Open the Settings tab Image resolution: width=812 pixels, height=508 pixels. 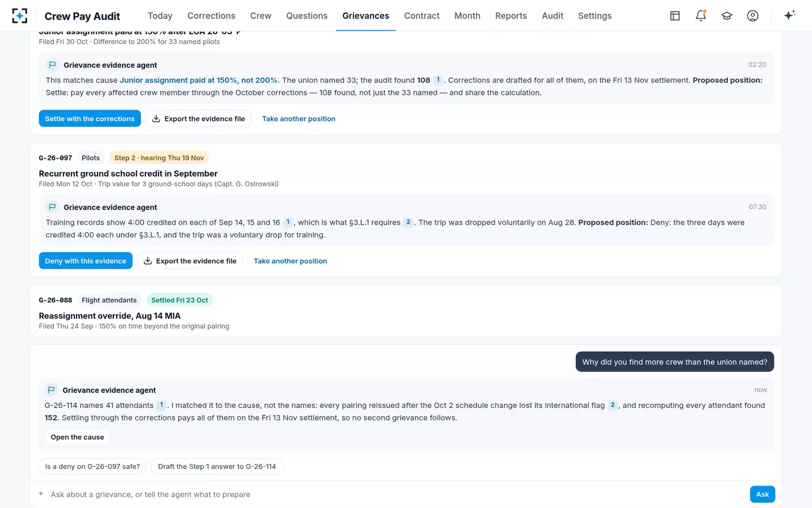click(x=595, y=16)
